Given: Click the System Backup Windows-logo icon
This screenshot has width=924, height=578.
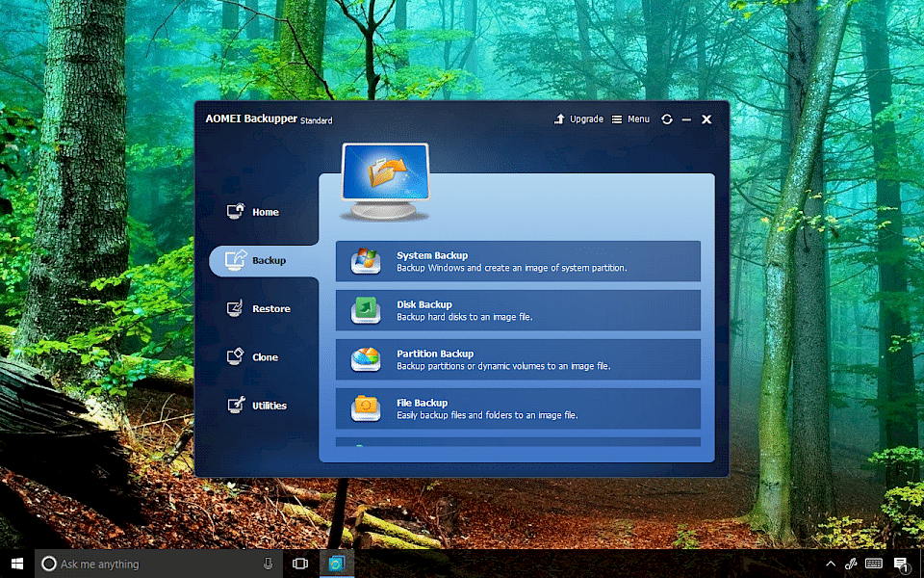Looking at the screenshot, I should point(366,261).
